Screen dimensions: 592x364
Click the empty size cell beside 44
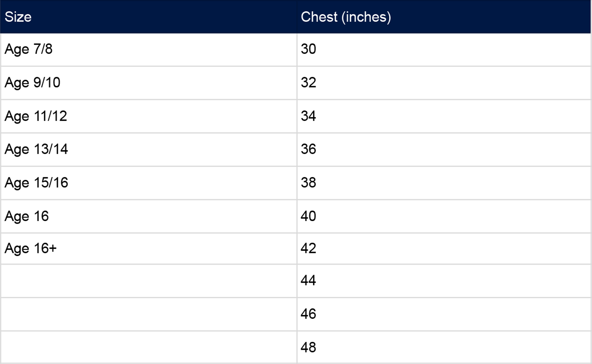click(149, 281)
